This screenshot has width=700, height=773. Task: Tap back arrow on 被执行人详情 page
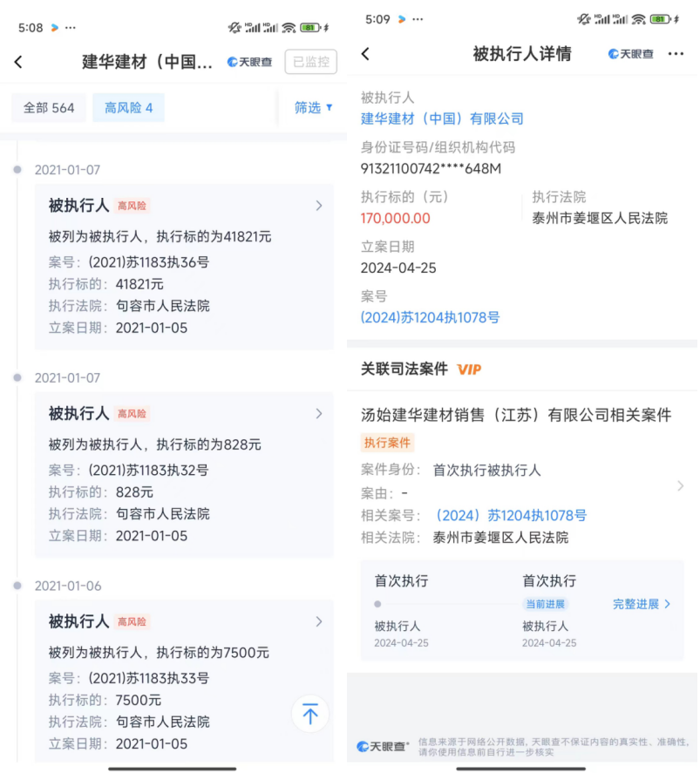(x=365, y=54)
